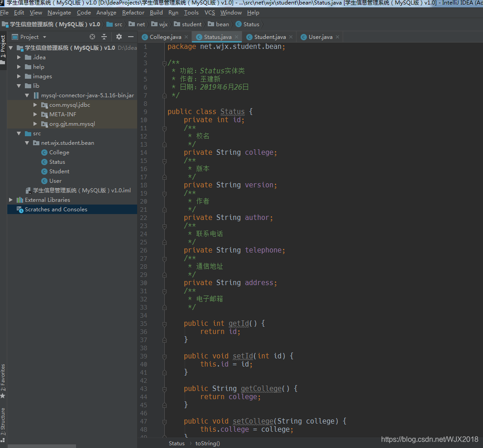Image resolution: width=483 pixels, height=448 pixels.
Task: Click Status class in navigation breadcrumb
Action: (x=248, y=24)
